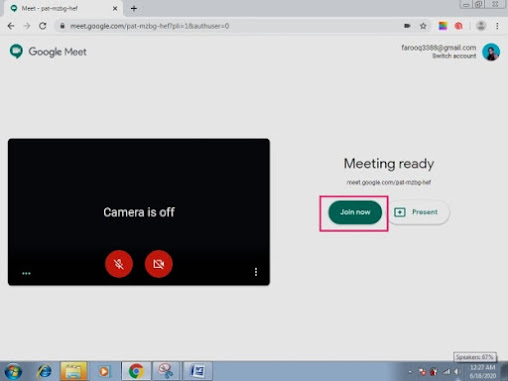Show hidden system tray icons

pos(410,372)
